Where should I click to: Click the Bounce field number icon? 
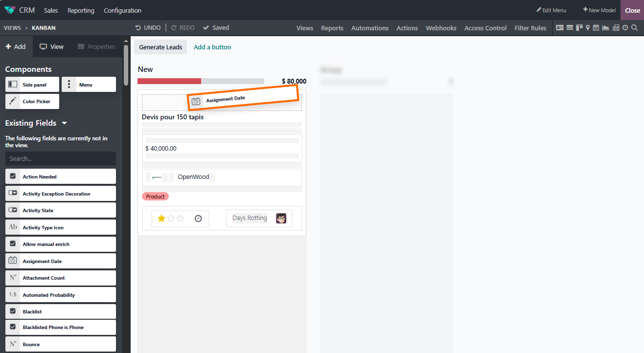pyautogui.click(x=13, y=344)
